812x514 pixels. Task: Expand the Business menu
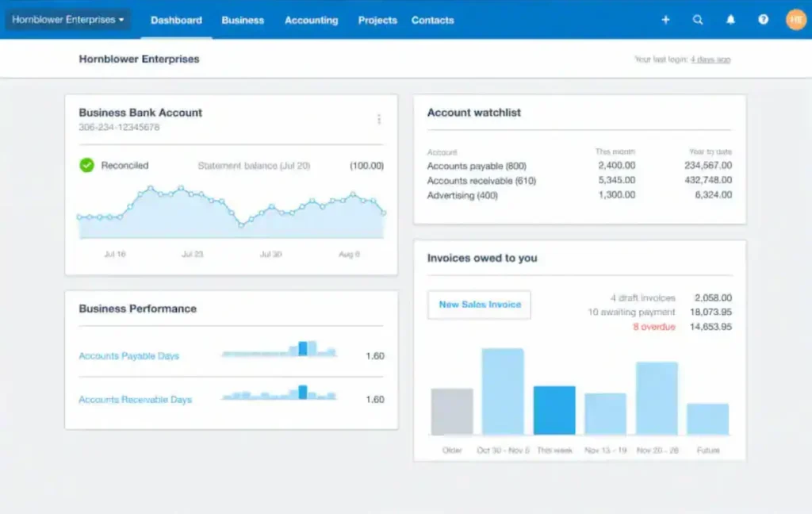243,21
